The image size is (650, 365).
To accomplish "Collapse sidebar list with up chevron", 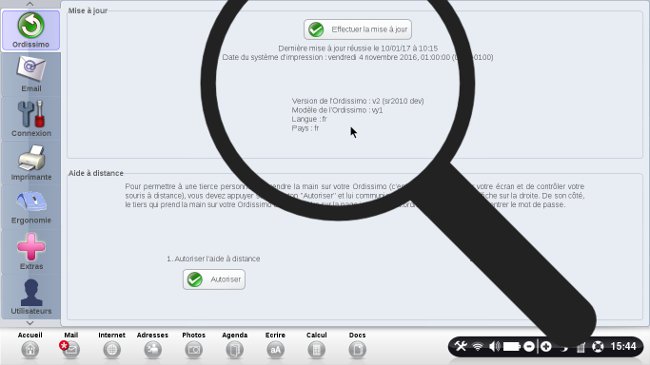I will pos(30,4).
